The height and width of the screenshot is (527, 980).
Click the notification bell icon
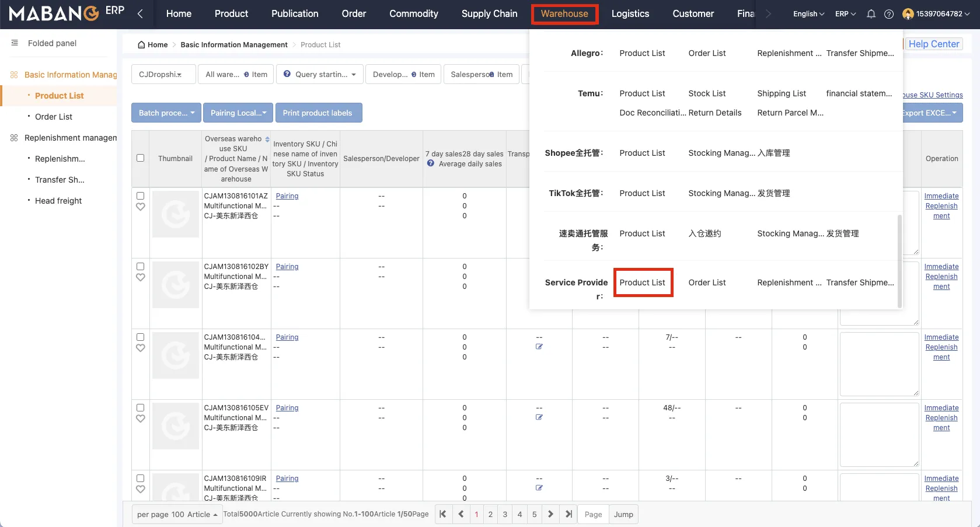click(x=871, y=14)
